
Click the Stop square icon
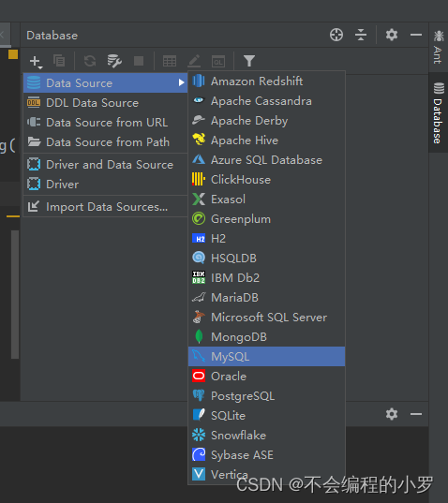pos(139,61)
